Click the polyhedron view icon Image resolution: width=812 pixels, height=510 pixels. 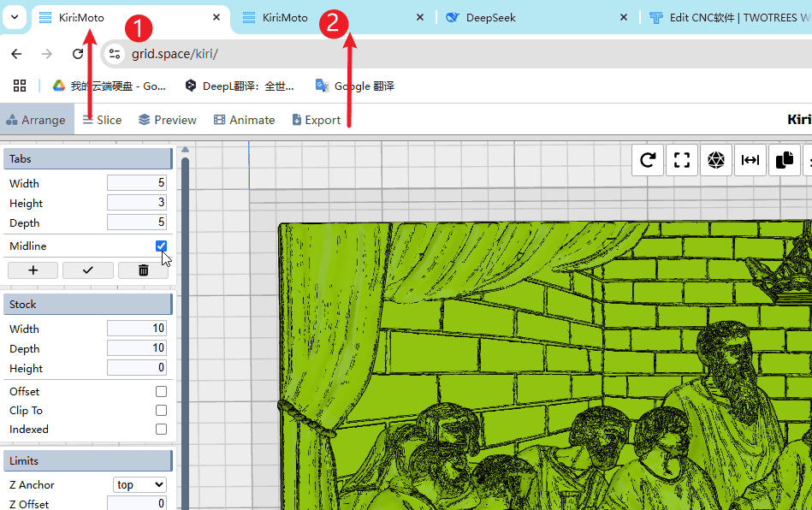pyautogui.click(x=716, y=160)
